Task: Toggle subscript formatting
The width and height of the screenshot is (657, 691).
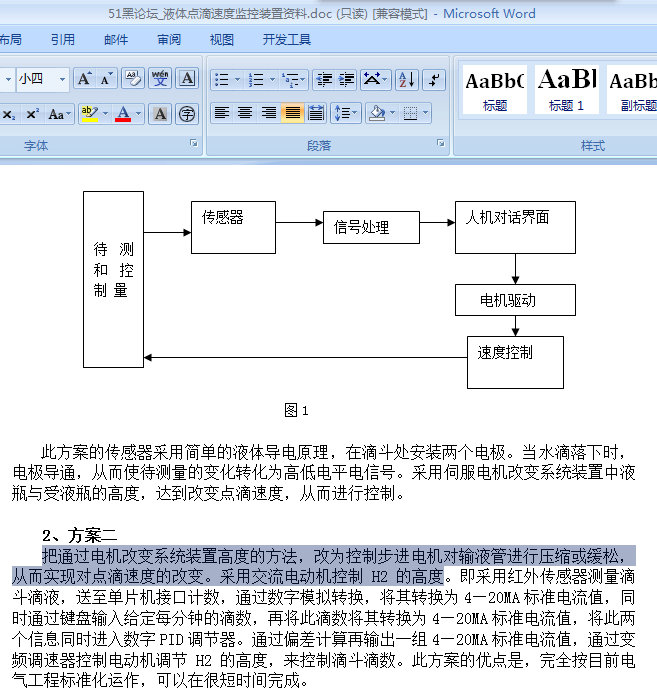Action: click(x=9, y=114)
